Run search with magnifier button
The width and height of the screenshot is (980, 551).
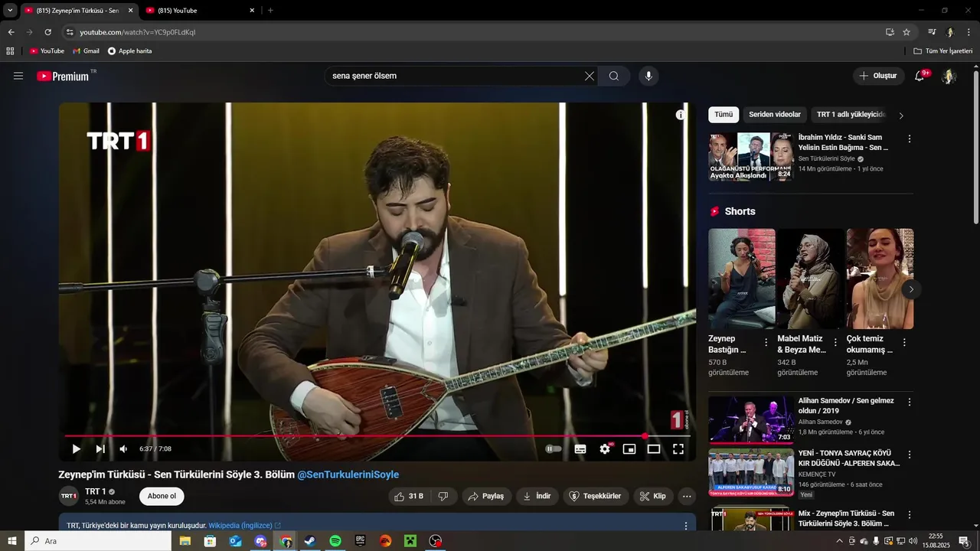pyautogui.click(x=614, y=76)
